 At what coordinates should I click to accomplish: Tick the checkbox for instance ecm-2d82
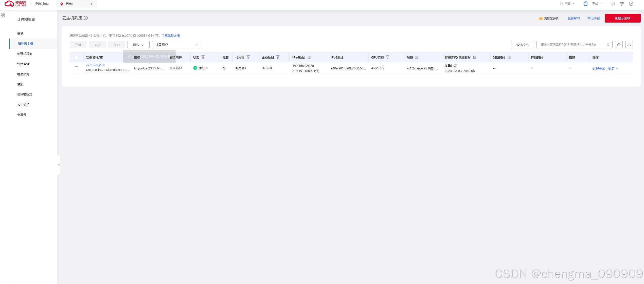click(x=77, y=68)
